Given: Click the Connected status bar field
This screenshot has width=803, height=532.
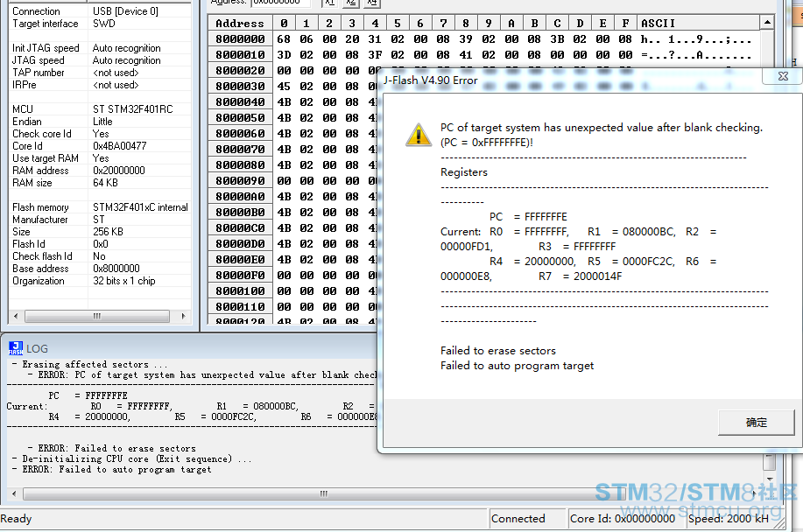Looking at the screenshot, I should (527, 519).
